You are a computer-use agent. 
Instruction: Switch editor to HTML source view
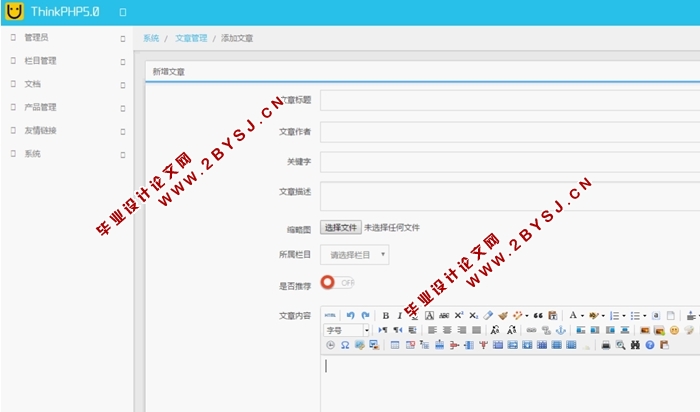point(330,316)
